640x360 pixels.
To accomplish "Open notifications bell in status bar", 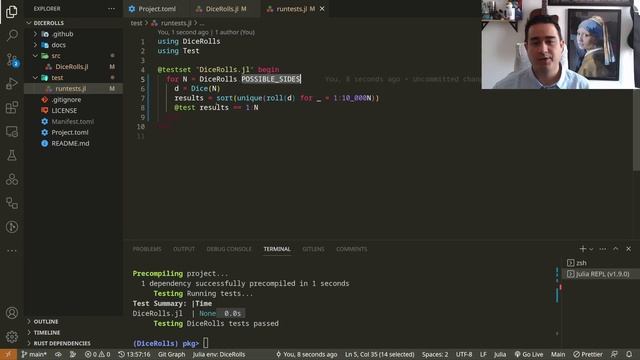I will click(629, 354).
